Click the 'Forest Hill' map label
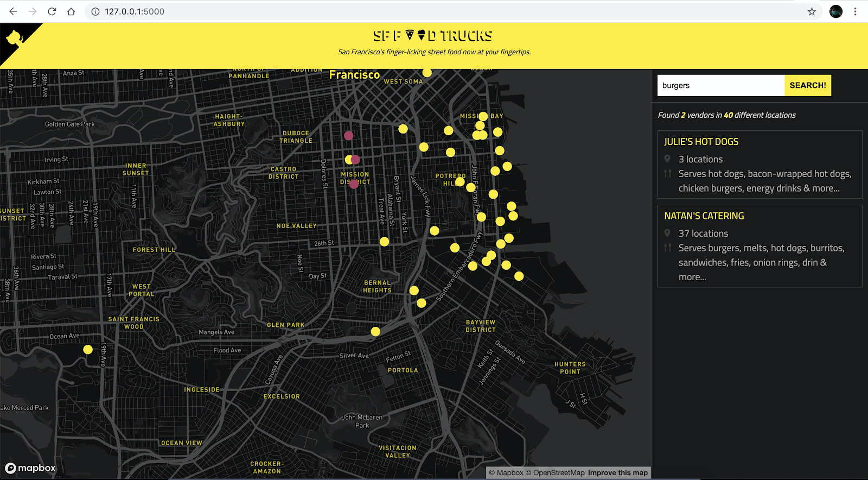The image size is (868, 480). pyautogui.click(x=154, y=250)
